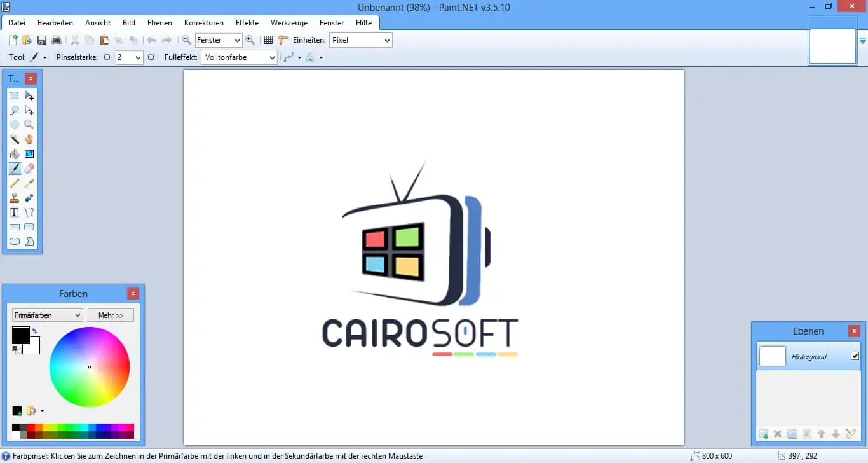Expand the Tool chooser dropdown arrow
Viewport: 868px width, 463px height.
[44, 57]
